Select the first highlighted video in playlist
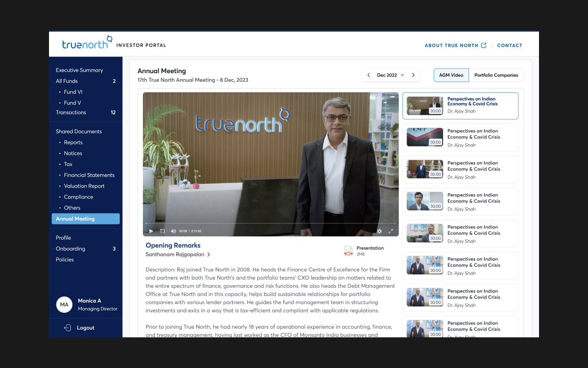Viewport: 588px width, 368px height. coord(461,106)
